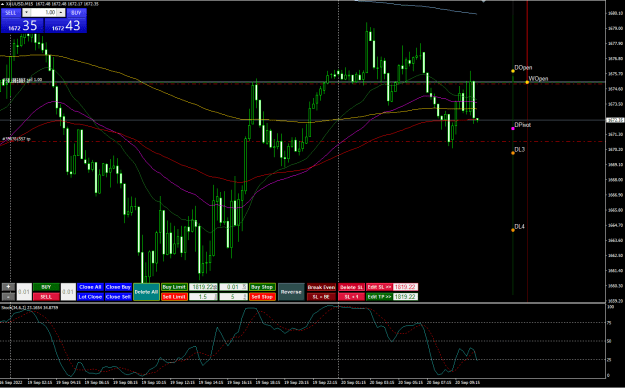The height and width of the screenshot is (388, 625).
Task: Click the Sell Limit button
Action: coord(174,297)
